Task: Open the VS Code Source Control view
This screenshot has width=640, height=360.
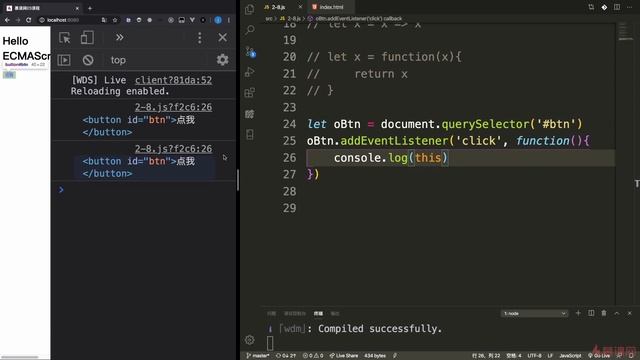Action: (250, 52)
